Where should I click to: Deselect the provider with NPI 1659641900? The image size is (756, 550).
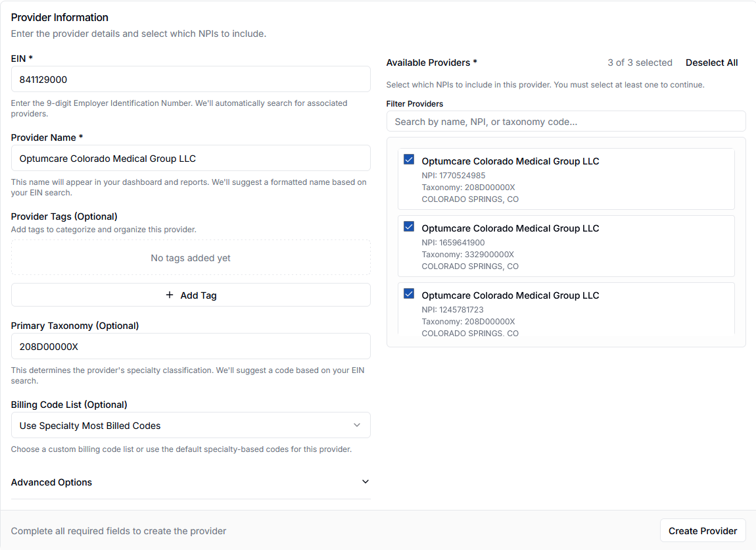tap(409, 226)
